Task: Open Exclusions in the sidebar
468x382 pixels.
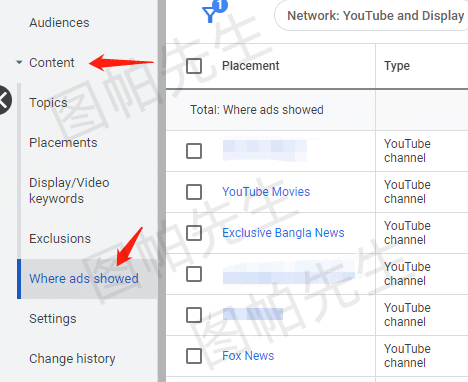Action: point(60,239)
